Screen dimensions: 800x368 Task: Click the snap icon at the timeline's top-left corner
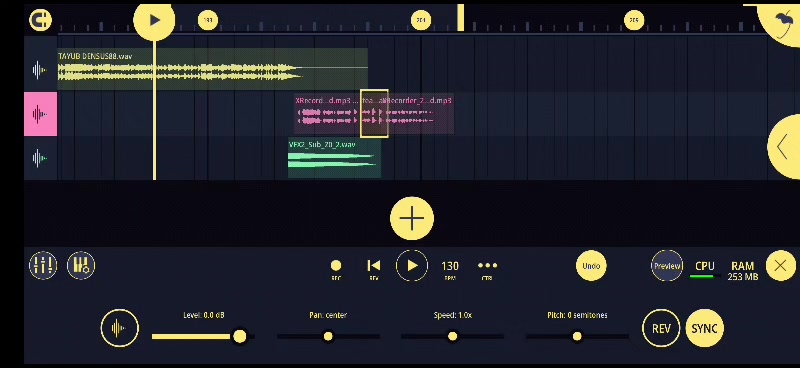40,20
